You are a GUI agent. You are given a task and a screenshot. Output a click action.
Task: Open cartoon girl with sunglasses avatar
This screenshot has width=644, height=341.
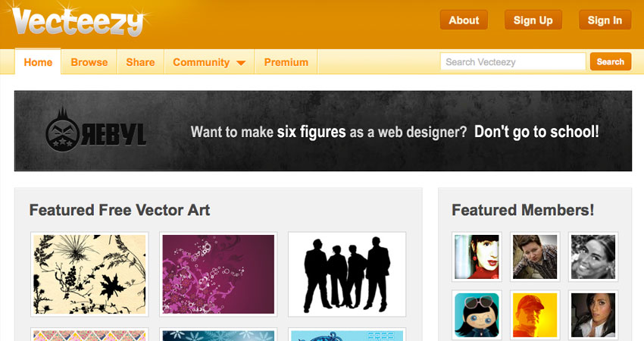(477, 315)
